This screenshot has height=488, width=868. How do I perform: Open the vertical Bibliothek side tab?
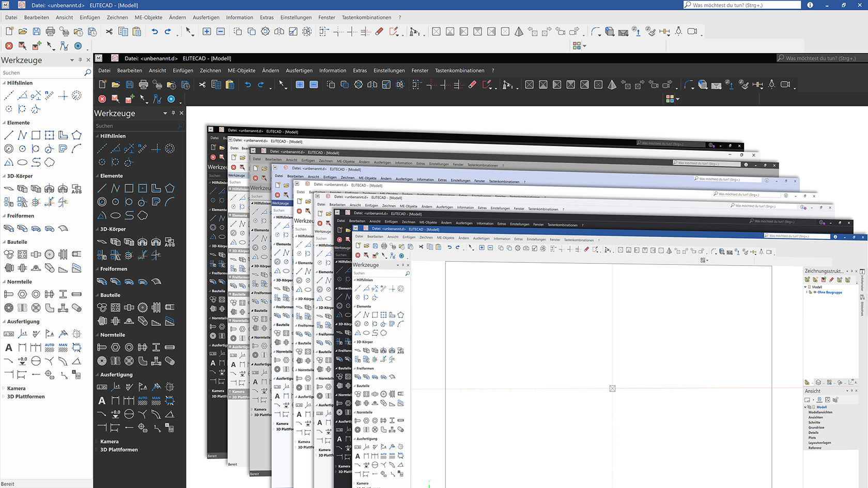862,306
